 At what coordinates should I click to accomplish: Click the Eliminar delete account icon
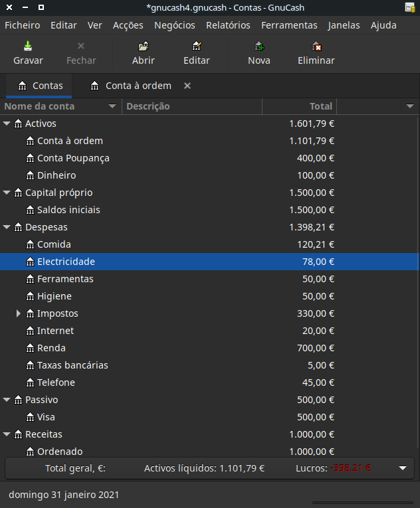click(316, 46)
